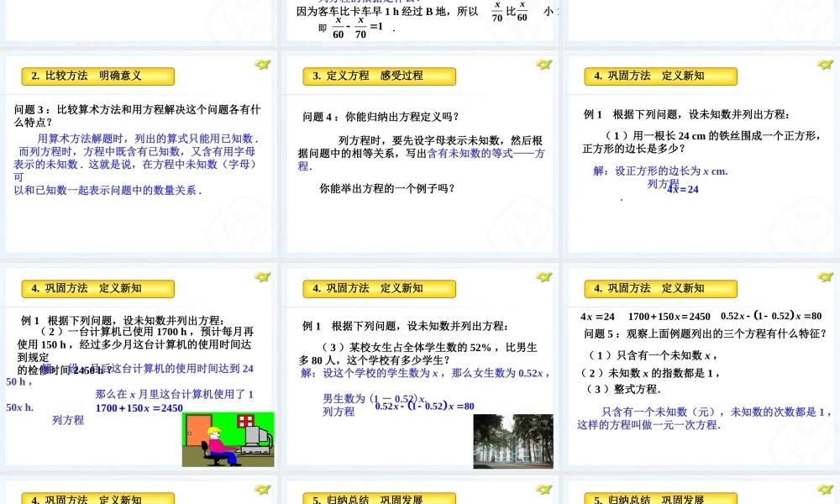This screenshot has width=840, height=504.
Task: Select the yellow '2. 比较方法 明确意义' title banner
Action: (97, 76)
